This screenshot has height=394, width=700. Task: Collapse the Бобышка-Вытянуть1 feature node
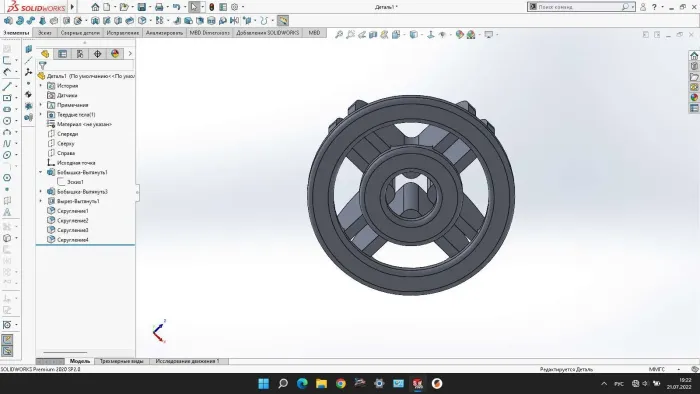pyautogui.click(x=41, y=172)
